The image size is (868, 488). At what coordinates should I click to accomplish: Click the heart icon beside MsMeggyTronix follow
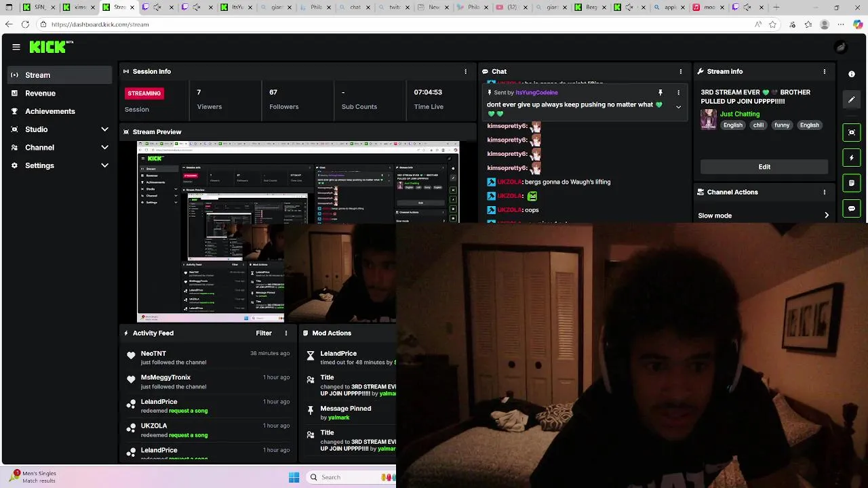131,380
